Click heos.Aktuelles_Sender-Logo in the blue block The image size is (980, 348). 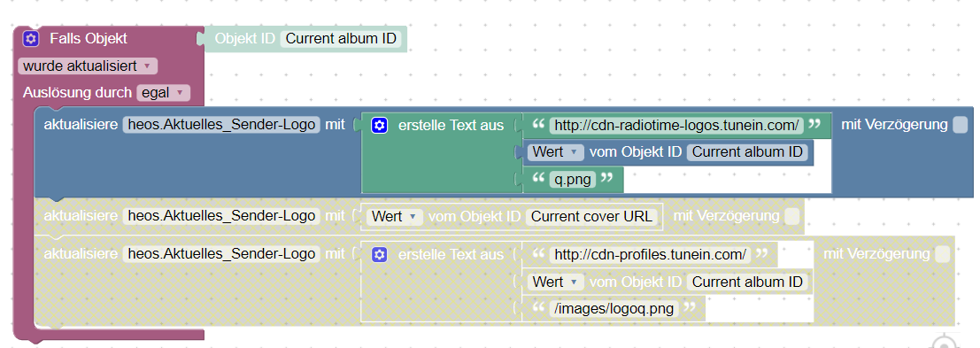point(221,124)
